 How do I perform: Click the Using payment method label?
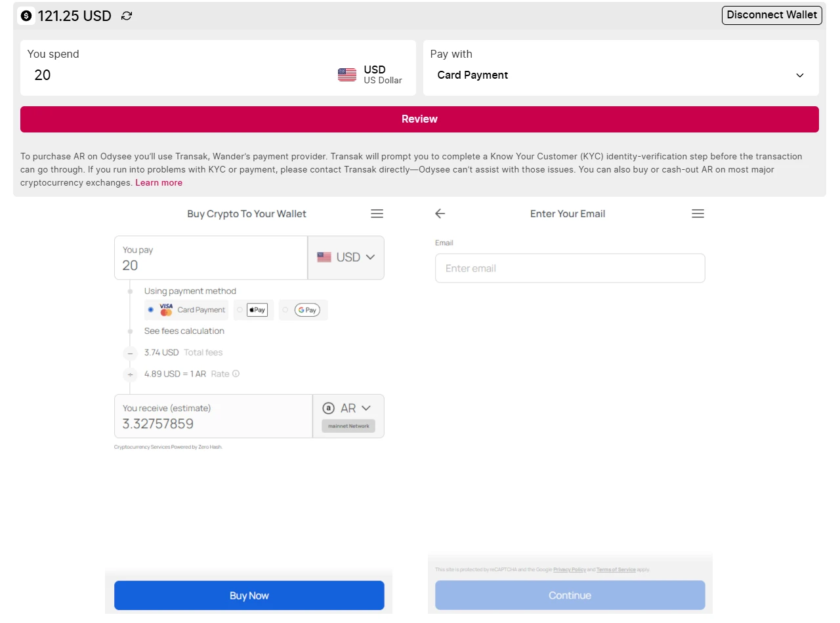point(190,291)
